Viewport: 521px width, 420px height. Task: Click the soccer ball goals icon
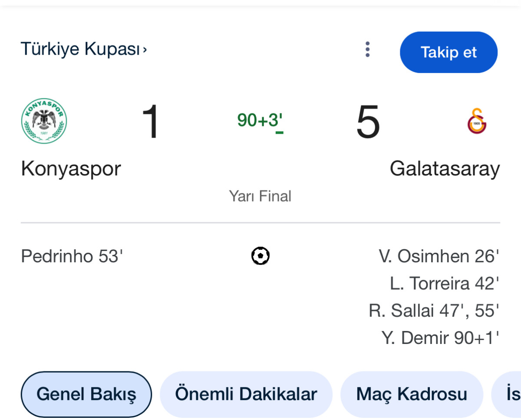tap(260, 256)
